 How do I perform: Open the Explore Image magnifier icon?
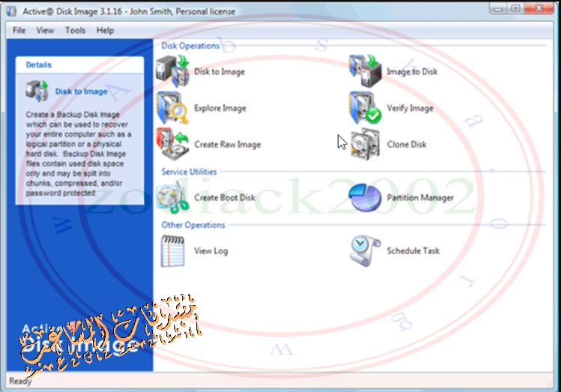[x=173, y=108]
